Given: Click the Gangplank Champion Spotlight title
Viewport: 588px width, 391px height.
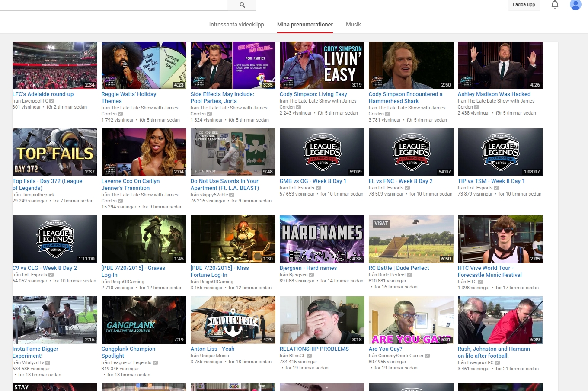Looking at the screenshot, I should (128, 353).
